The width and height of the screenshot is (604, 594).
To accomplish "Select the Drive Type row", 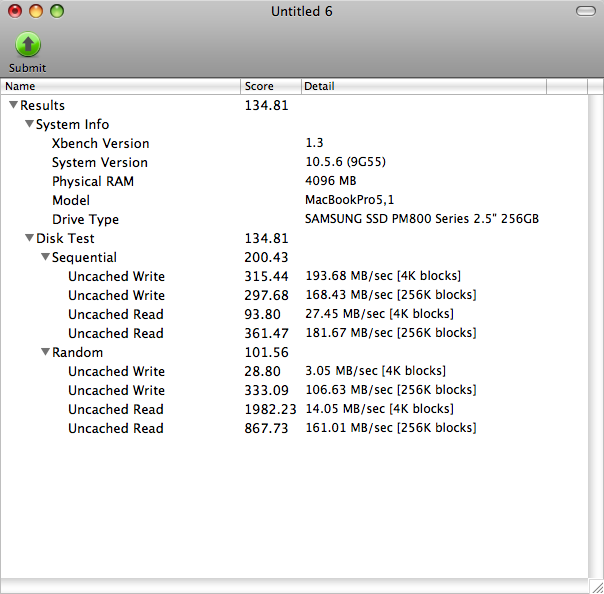I will 294,219.
